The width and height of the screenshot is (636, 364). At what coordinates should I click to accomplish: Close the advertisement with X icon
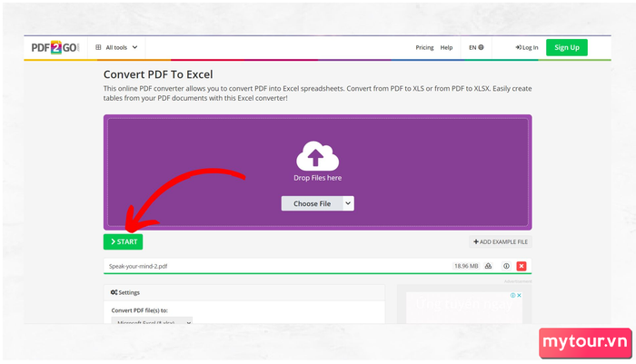coord(519,295)
